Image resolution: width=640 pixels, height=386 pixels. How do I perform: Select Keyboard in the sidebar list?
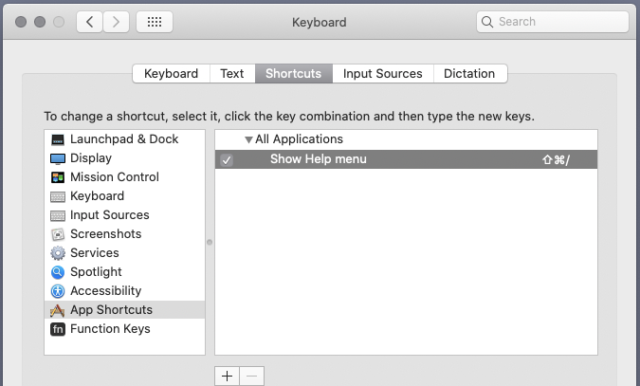[x=124, y=196]
